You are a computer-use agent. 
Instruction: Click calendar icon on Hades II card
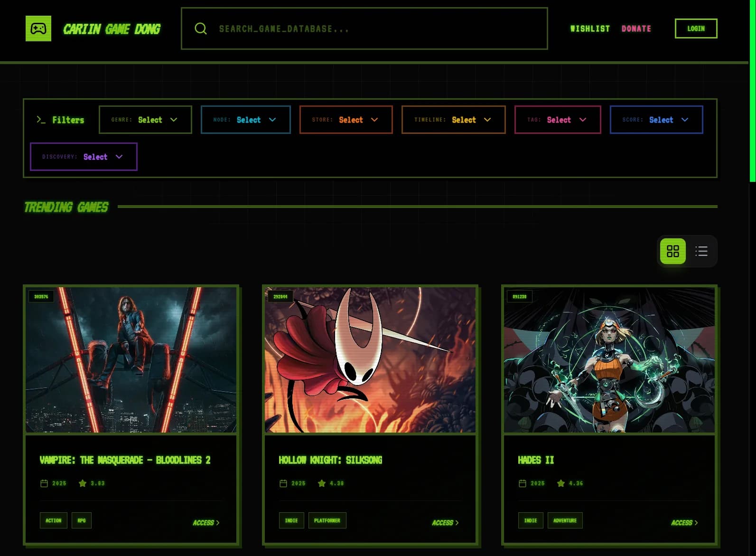point(523,483)
